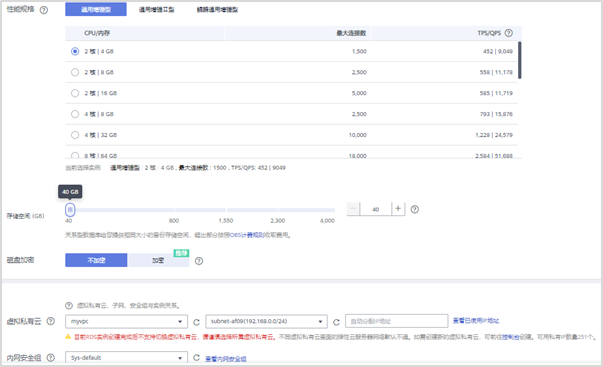Refresh the VPC list next to myvpc

(x=197, y=322)
